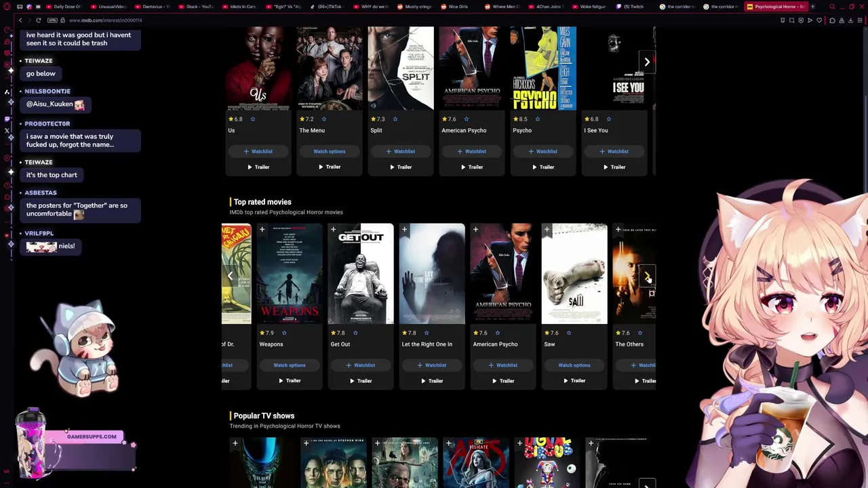This screenshot has width=868, height=488.
Task: Rate American Psycho (7.6) in the upper row
Action: [x=467, y=119]
